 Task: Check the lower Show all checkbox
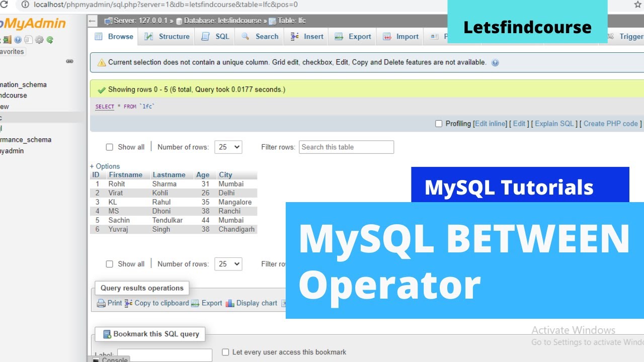pyautogui.click(x=109, y=264)
